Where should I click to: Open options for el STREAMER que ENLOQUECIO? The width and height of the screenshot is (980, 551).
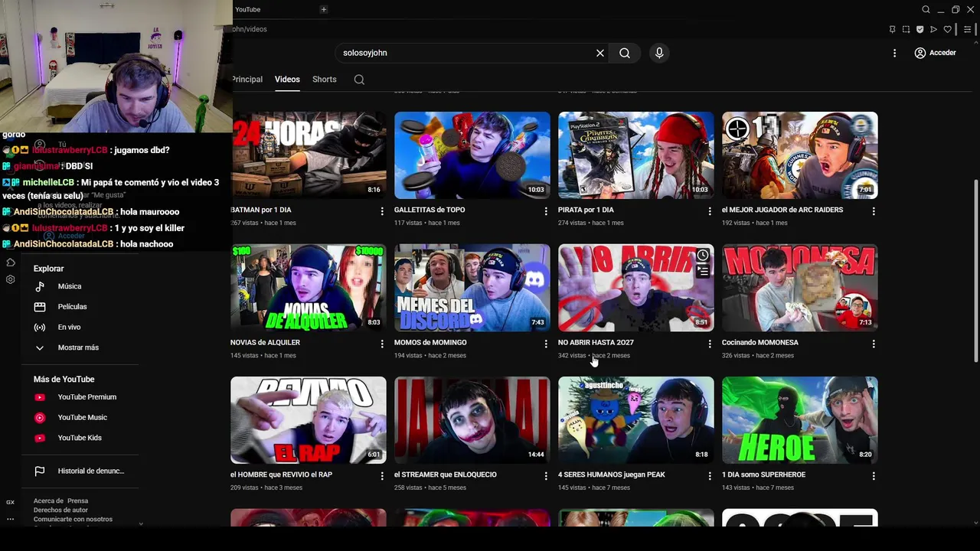(x=546, y=476)
